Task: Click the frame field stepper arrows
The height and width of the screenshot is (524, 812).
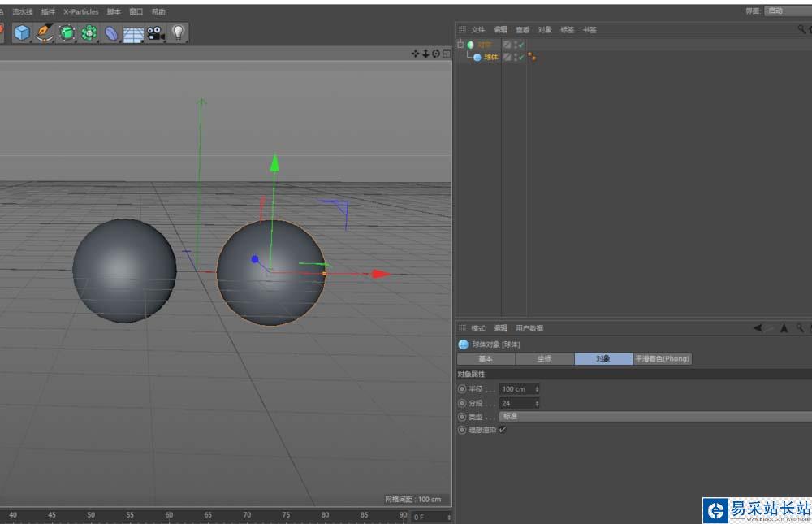Action: point(449,518)
